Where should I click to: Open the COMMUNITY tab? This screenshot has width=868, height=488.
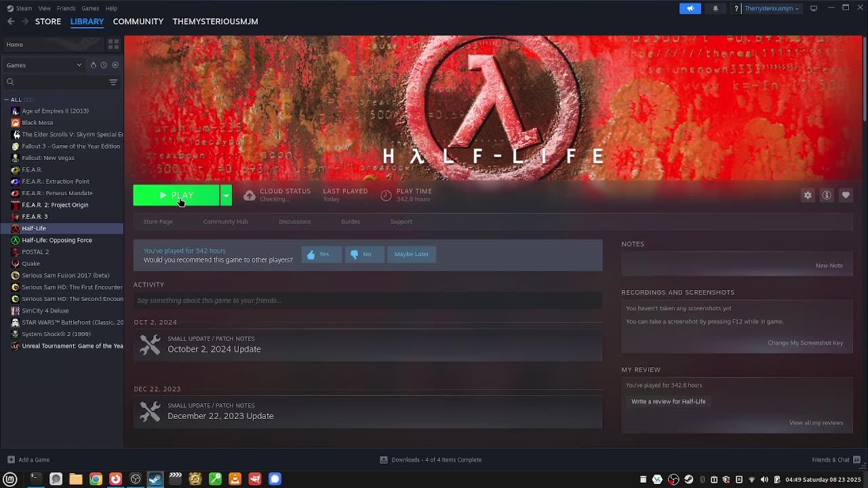(138, 22)
